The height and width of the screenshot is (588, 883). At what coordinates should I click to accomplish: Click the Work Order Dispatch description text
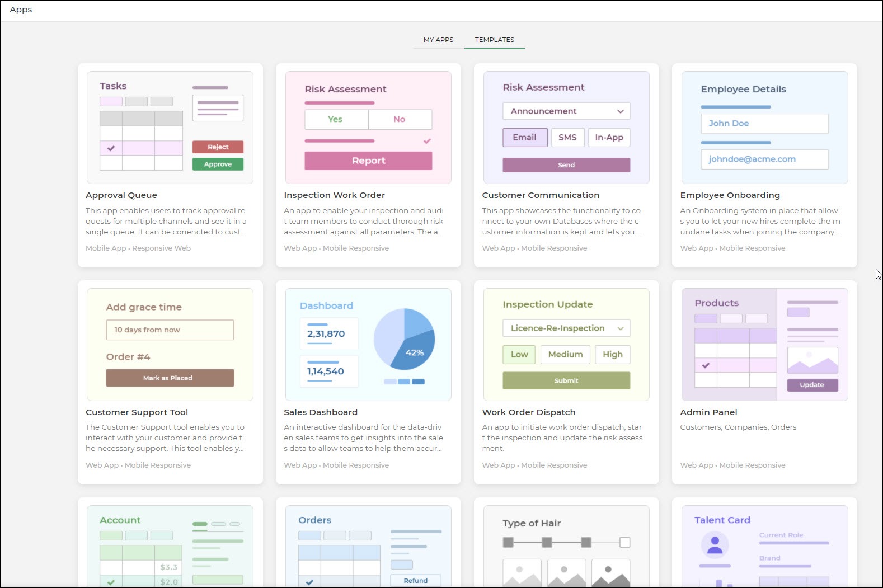pyautogui.click(x=562, y=438)
